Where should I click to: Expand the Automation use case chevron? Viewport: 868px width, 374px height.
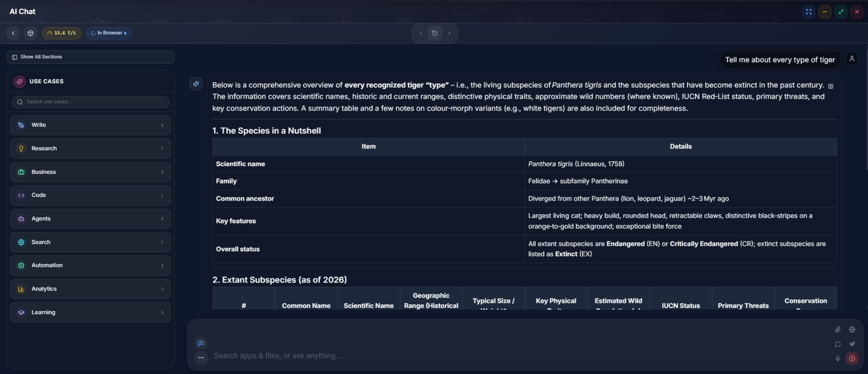pyautogui.click(x=162, y=265)
